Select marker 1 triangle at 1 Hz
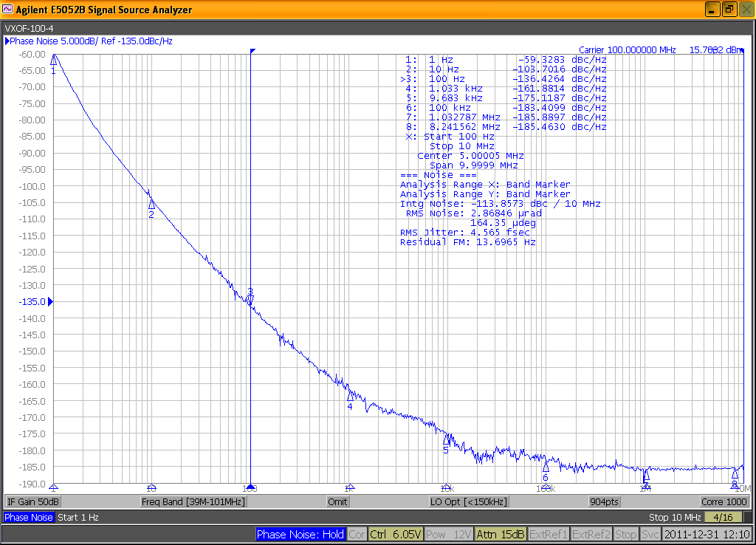 (53, 60)
